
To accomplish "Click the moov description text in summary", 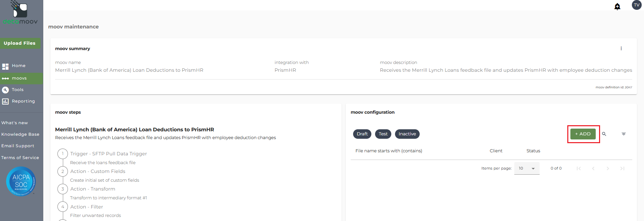I will point(506,70).
